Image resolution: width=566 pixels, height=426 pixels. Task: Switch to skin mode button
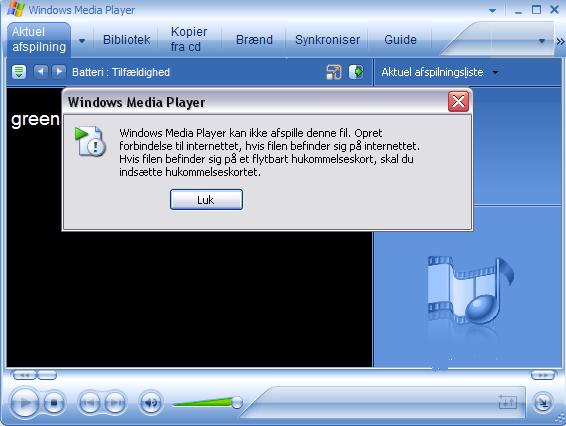point(543,403)
